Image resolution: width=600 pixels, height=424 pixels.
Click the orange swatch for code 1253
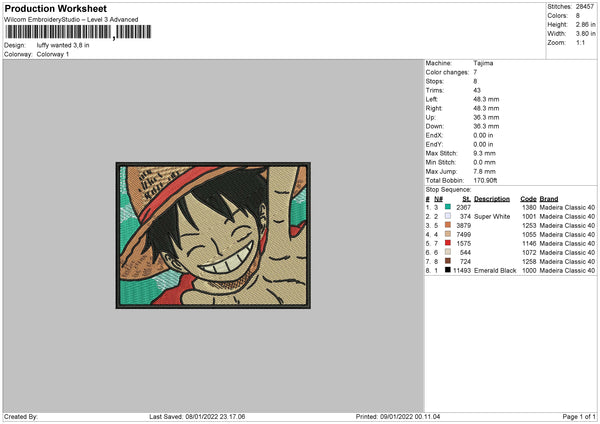tap(448, 225)
